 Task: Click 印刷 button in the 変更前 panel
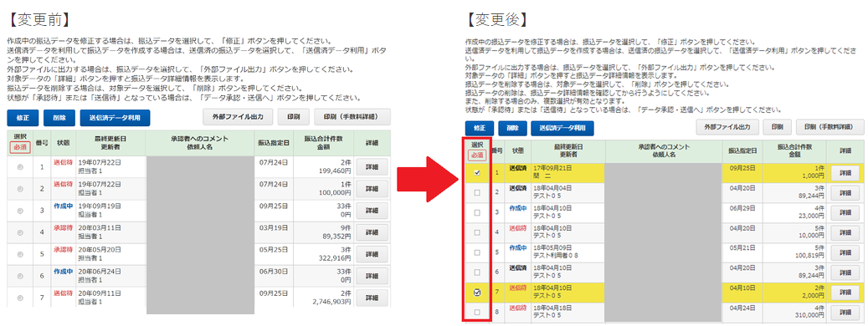294,117
